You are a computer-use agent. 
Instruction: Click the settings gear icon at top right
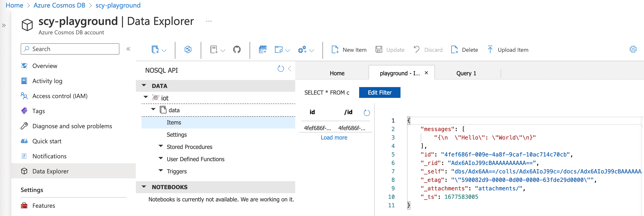click(x=633, y=49)
